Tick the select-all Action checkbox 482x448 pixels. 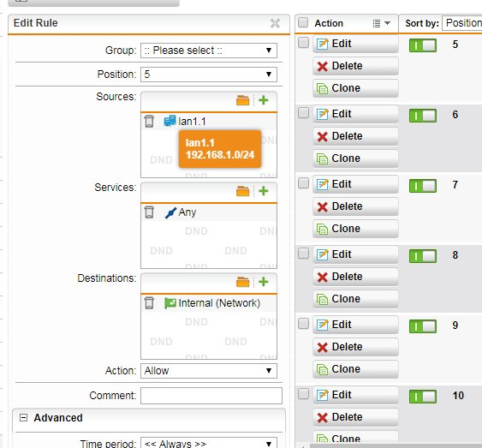click(303, 22)
